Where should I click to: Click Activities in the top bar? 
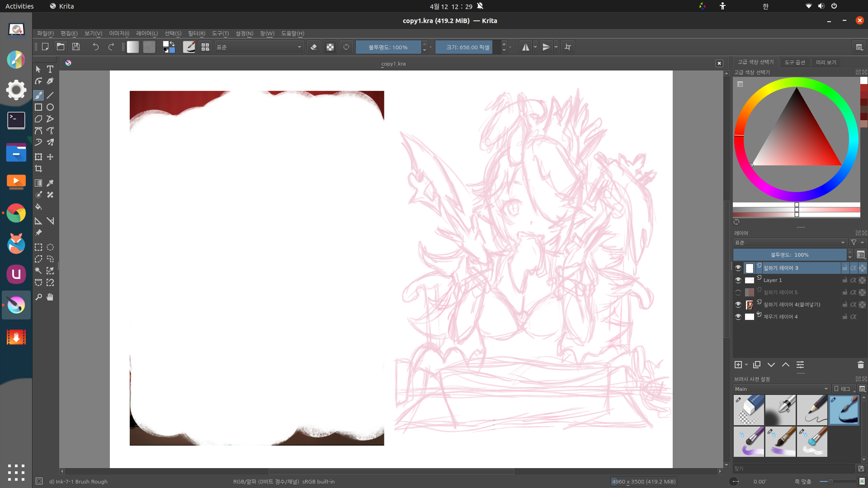coord(19,6)
